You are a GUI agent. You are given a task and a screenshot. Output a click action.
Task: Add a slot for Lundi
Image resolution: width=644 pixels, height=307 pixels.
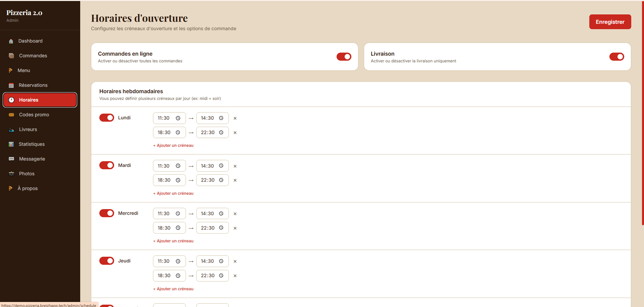[x=173, y=145]
